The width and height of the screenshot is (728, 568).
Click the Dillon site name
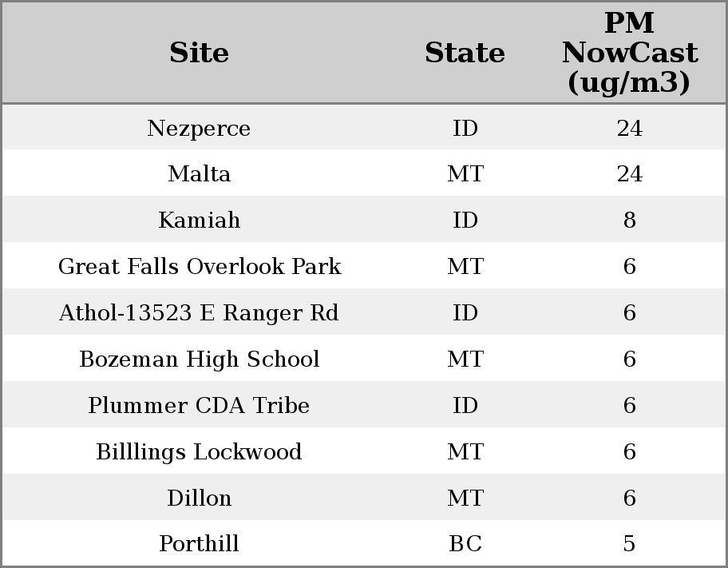[199, 498]
